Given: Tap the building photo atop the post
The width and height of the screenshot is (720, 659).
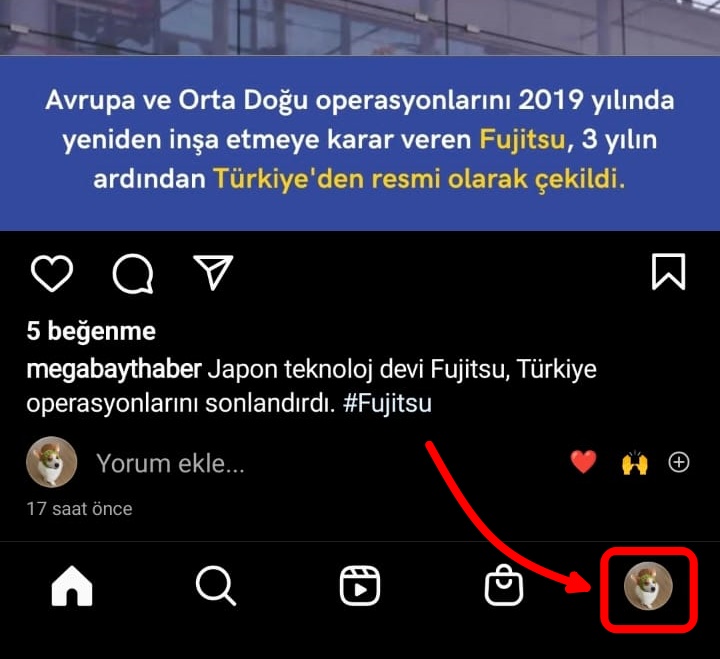Looking at the screenshot, I should click(360, 28).
